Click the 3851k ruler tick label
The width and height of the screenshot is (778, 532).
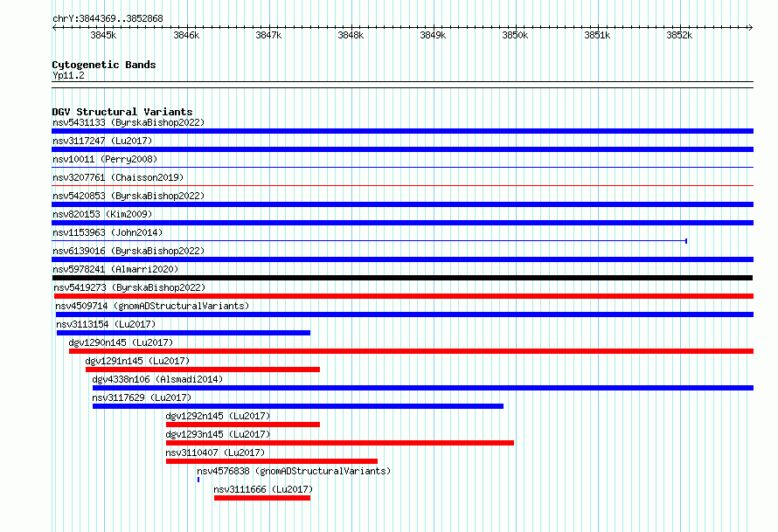pos(597,35)
